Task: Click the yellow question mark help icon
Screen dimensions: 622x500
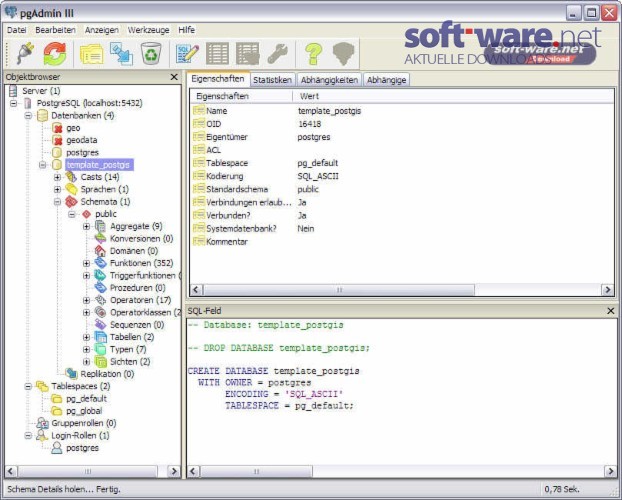Action: click(x=313, y=53)
